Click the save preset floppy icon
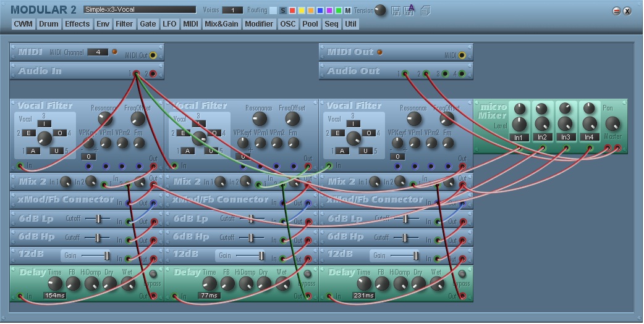Image resolution: width=644 pixels, height=324 pixels. [x=396, y=10]
